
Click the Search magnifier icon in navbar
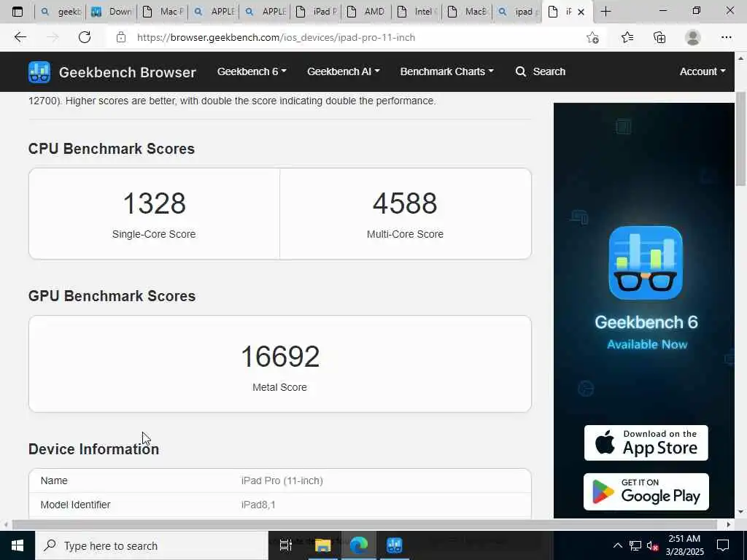coord(521,71)
